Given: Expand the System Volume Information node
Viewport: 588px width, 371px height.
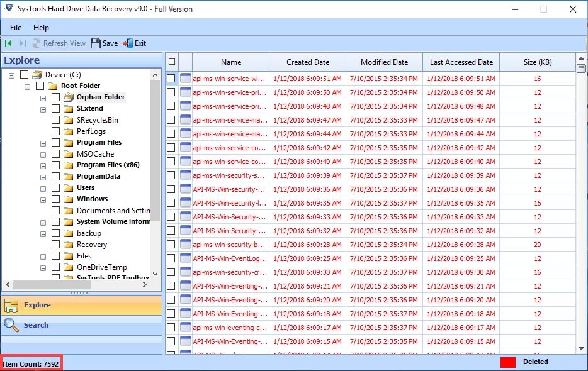Looking at the screenshot, I should coord(43,223).
